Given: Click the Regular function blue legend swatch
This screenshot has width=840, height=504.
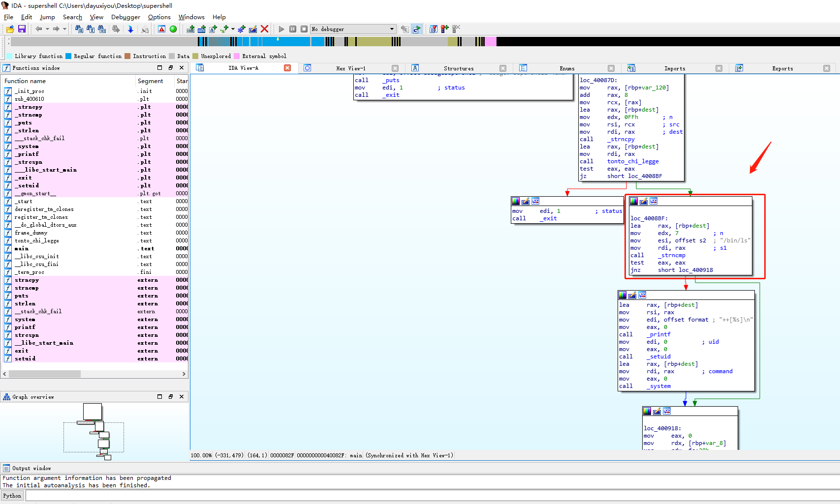Looking at the screenshot, I should (68, 56).
